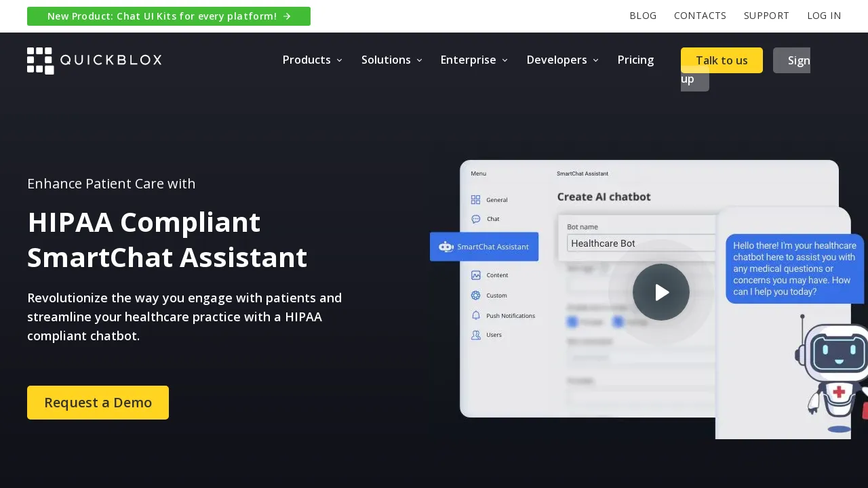This screenshot has width=868, height=488.
Task: Click the Talk to us button
Action: pos(722,60)
